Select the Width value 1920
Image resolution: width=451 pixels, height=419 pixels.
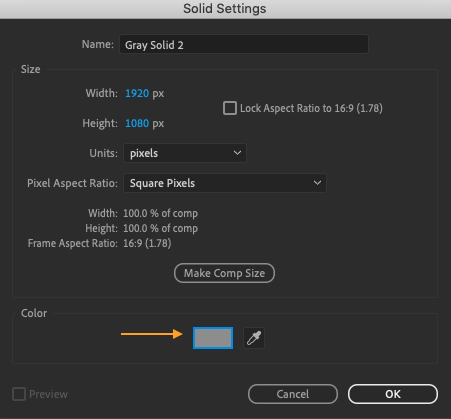coord(137,93)
